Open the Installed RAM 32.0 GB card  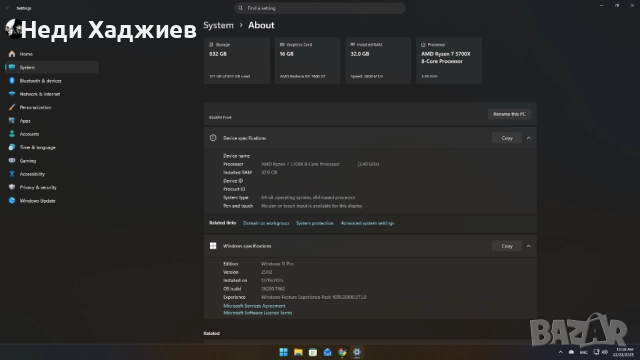(x=378, y=60)
